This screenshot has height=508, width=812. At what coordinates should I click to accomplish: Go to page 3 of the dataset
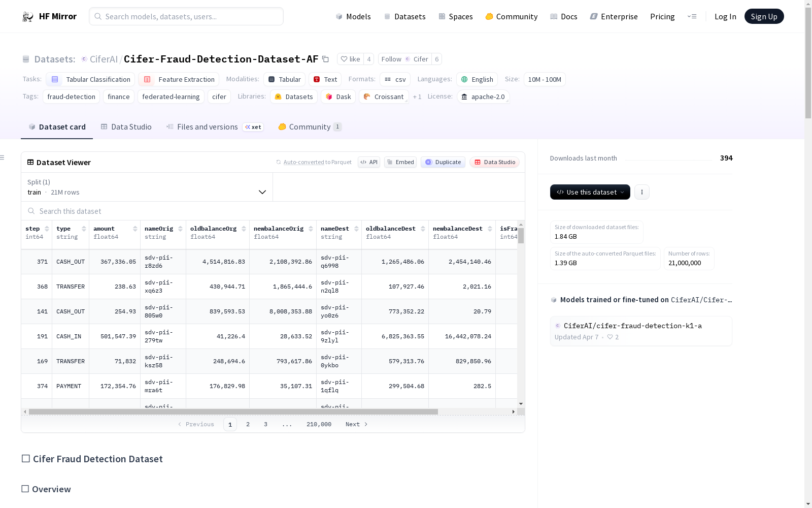[x=265, y=424]
